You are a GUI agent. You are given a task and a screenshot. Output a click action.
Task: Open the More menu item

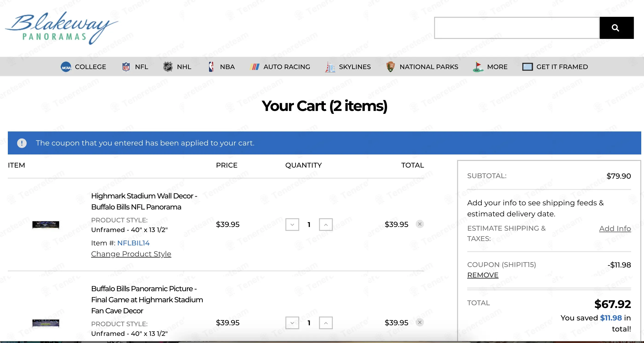coord(490,67)
